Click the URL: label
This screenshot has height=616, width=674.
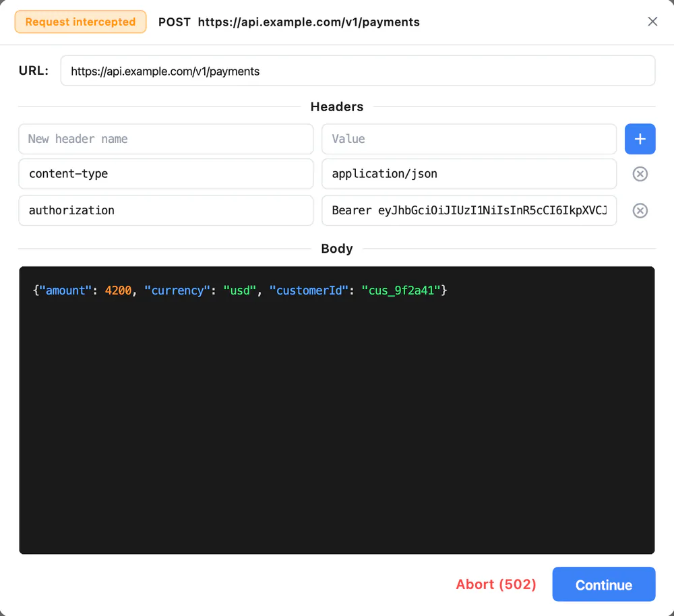click(x=34, y=71)
